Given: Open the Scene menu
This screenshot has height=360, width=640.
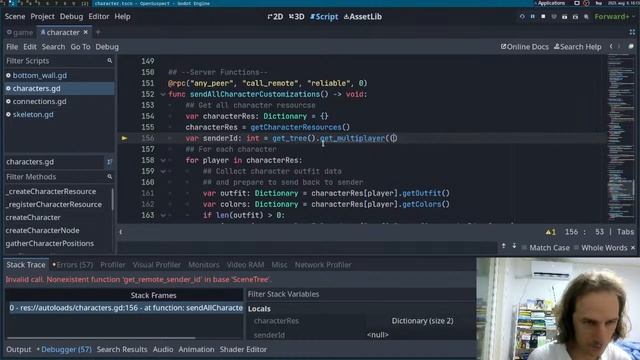Looking at the screenshot, I should (15, 17).
